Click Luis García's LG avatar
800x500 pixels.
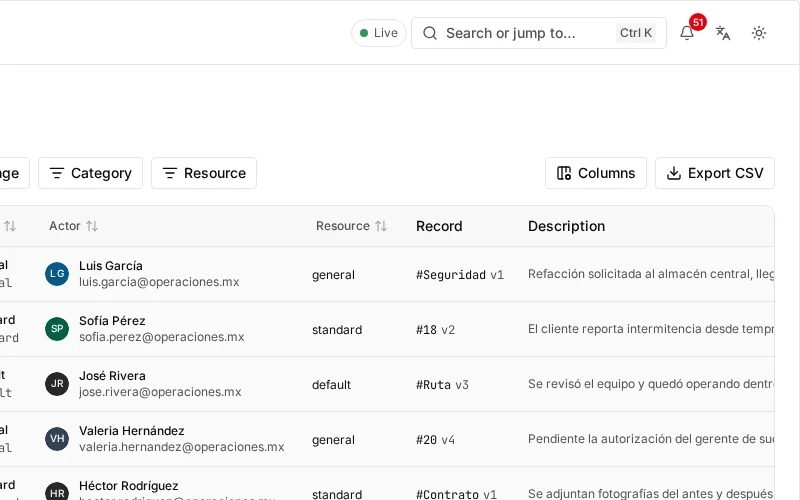[57, 274]
